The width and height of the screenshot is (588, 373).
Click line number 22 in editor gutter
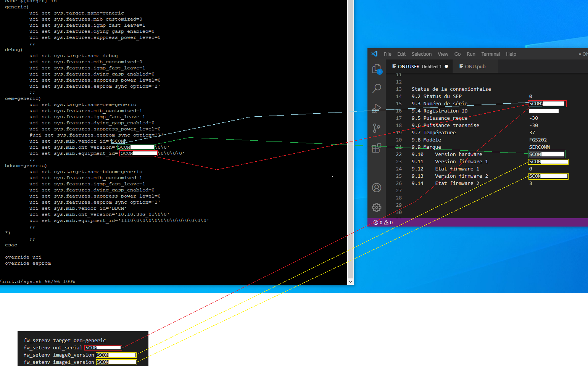coord(399,154)
